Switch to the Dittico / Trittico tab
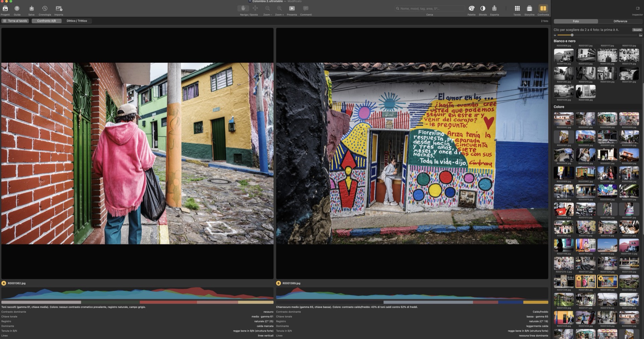The height and width of the screenshot is (339, 644). (77, 21)
